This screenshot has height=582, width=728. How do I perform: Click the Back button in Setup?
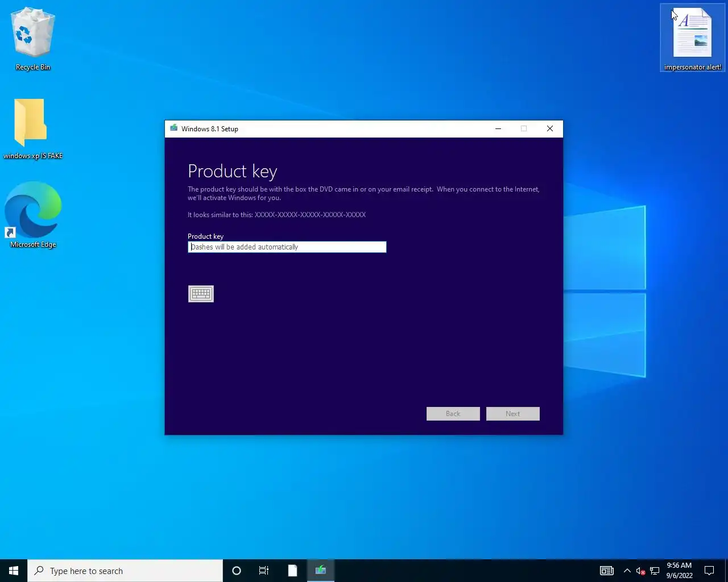point(453,414)
